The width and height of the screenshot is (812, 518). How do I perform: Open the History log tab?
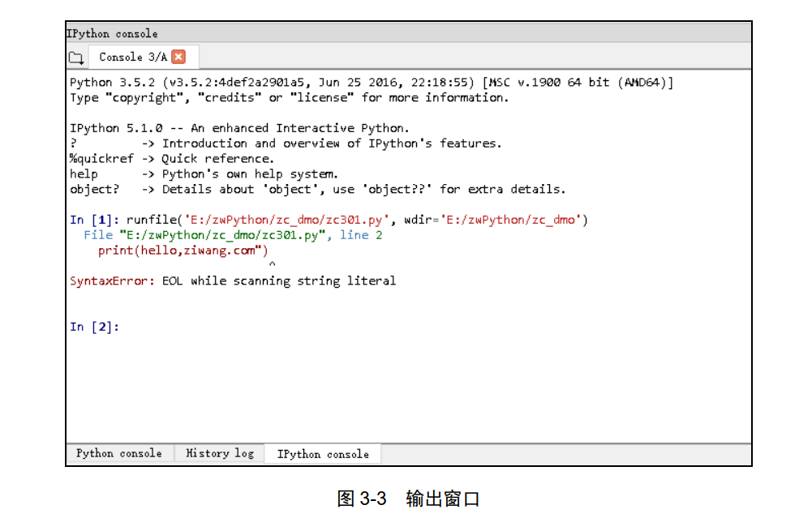220,453
